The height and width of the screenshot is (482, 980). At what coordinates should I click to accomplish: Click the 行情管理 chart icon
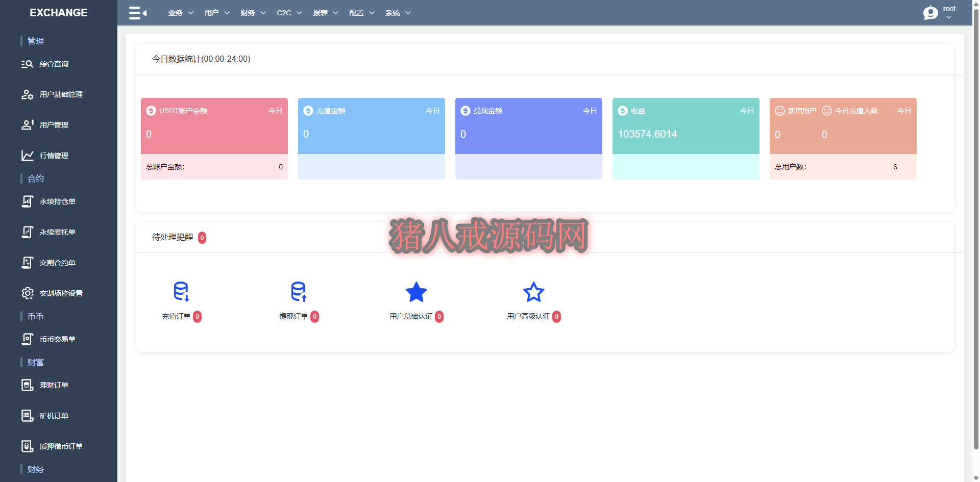coord(27,156)
